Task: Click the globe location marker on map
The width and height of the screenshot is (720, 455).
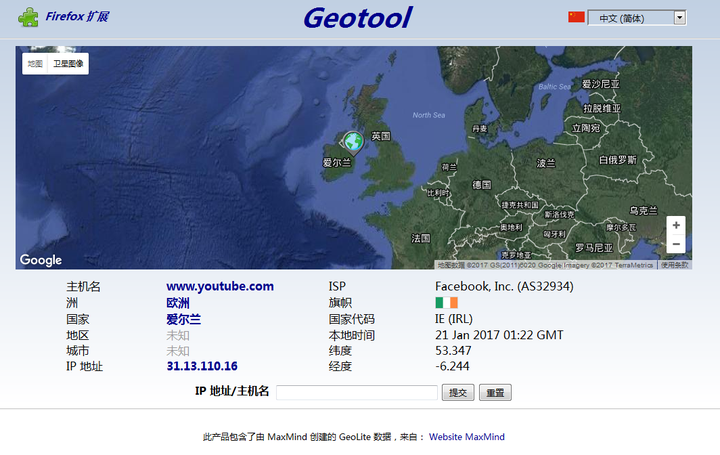Action: click(353, 142)
